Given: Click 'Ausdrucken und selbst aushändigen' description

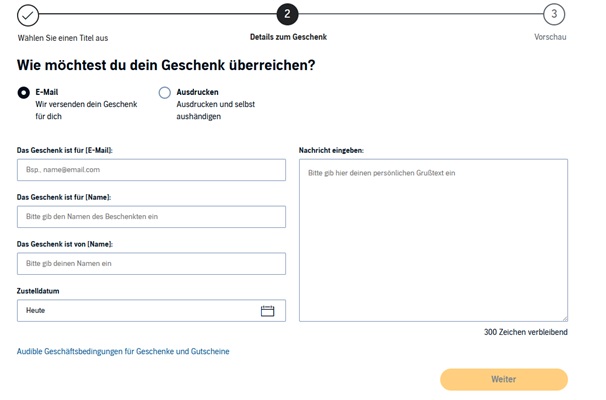Looking at the screenshot, I should [216, 110].
